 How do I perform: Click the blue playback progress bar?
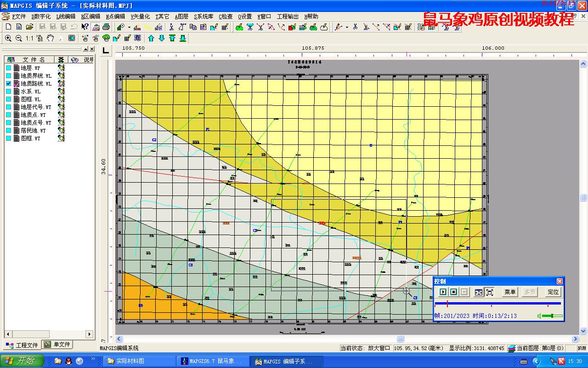tap(498, 303)
